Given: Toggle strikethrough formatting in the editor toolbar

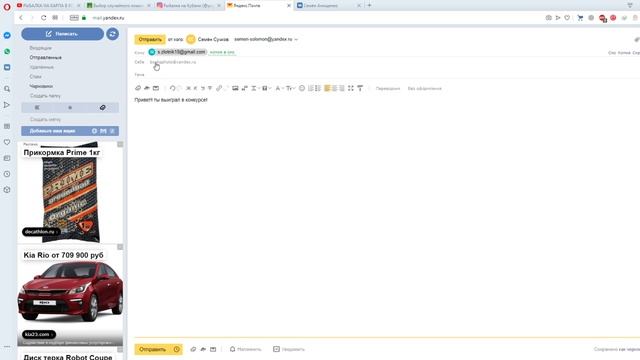Looking at the screenshot, I should tap(210, 88).
